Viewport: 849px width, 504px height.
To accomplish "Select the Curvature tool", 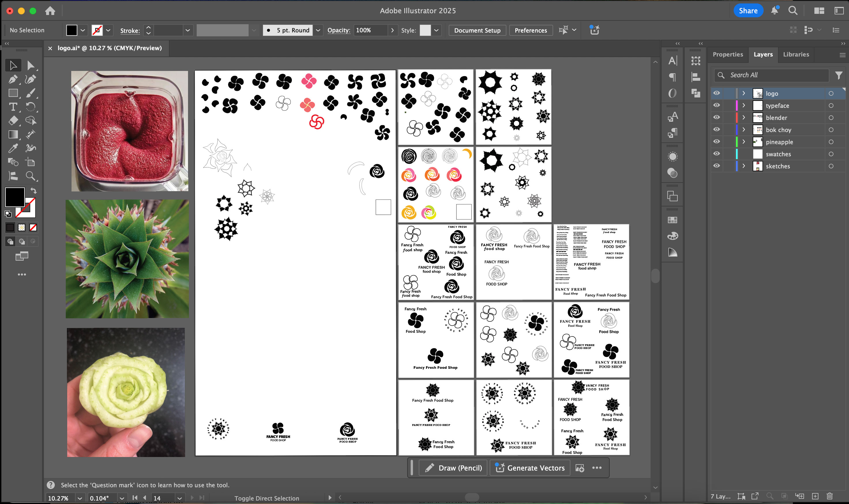I will (x=30, y=79).
